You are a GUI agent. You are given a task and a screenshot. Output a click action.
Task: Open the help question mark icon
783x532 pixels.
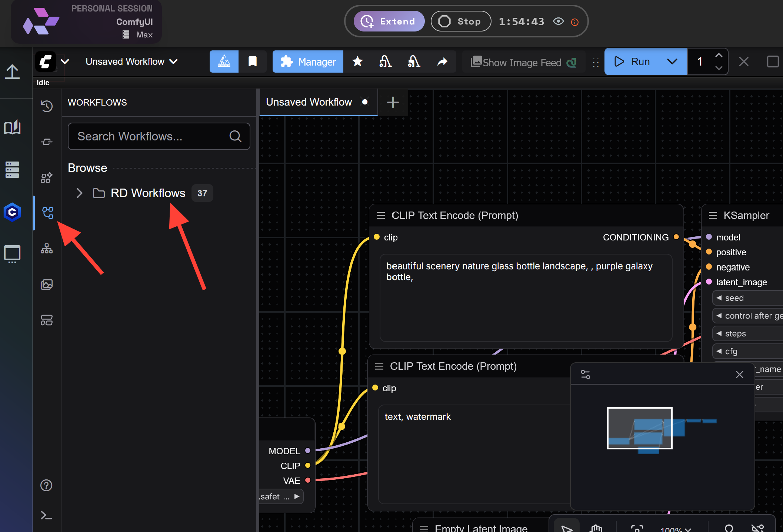[x=46, y=485]
